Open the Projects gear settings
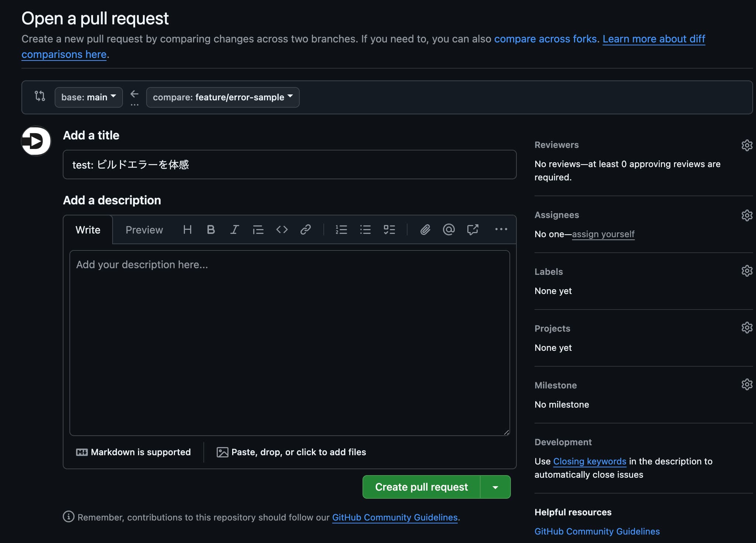The height and width of the screenshot is (543, 756). click(747, 328)
